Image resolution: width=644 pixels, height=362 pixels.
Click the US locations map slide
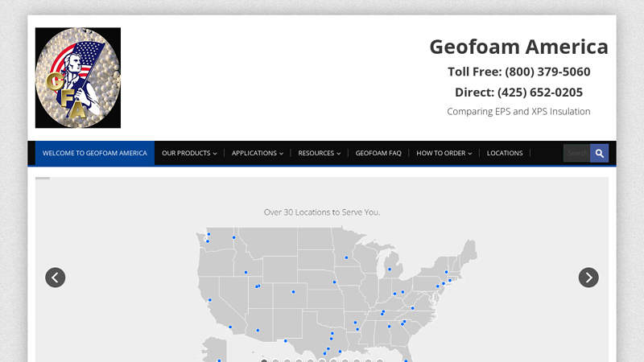(336, 294)
